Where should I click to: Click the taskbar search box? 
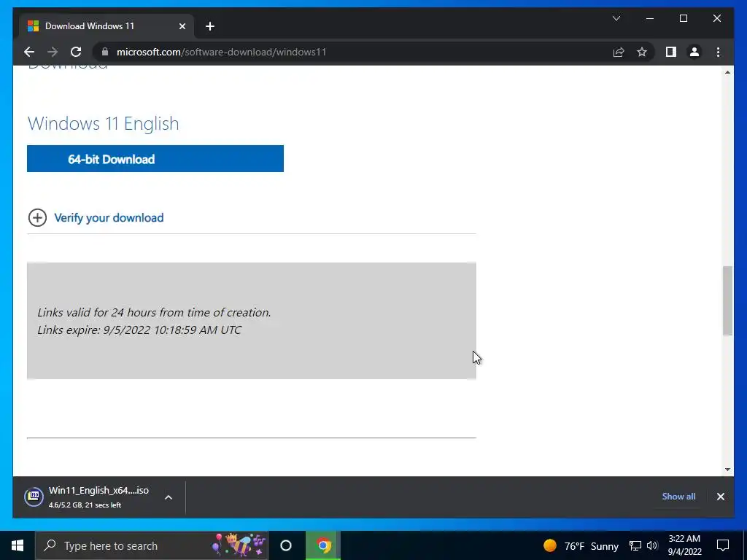pyautogui.click(x=152, y=545)
